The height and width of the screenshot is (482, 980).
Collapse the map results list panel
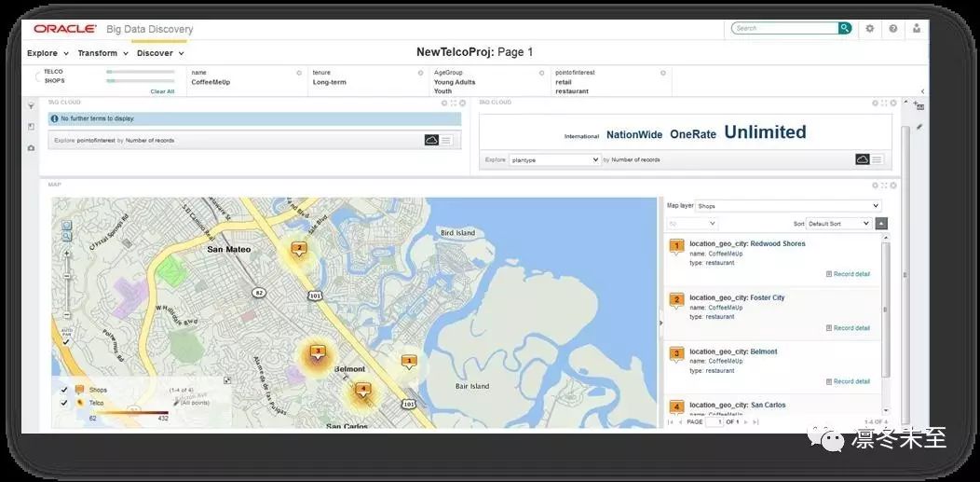click(x=660, y=323)
